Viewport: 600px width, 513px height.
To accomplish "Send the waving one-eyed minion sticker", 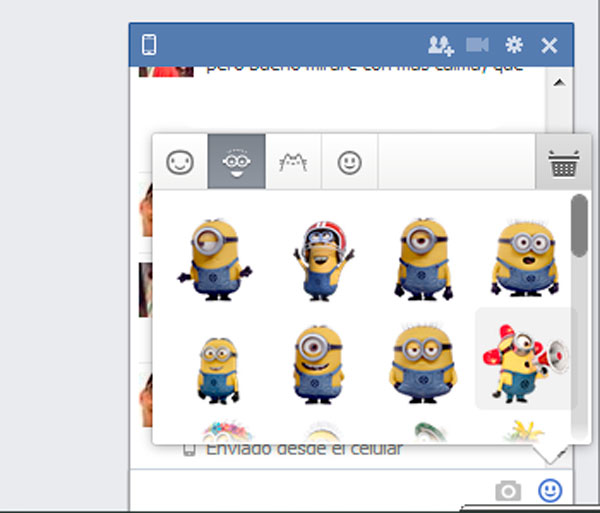I will pos(214,256).
